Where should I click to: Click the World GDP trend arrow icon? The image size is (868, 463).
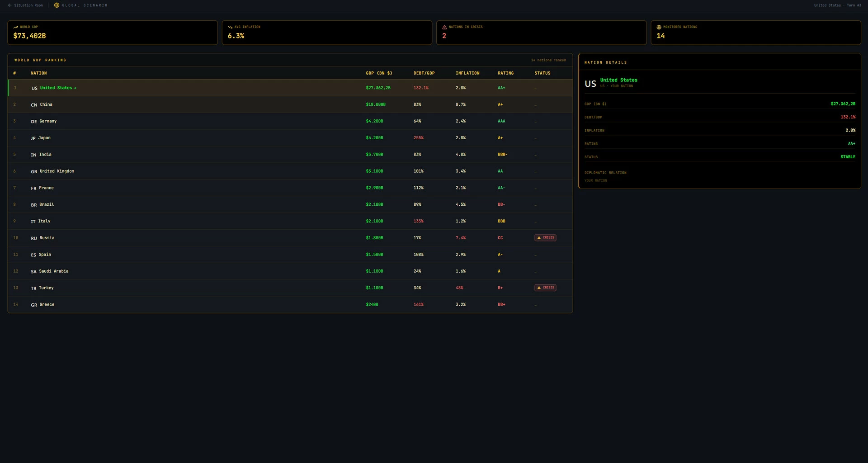(x=16, y=27)
